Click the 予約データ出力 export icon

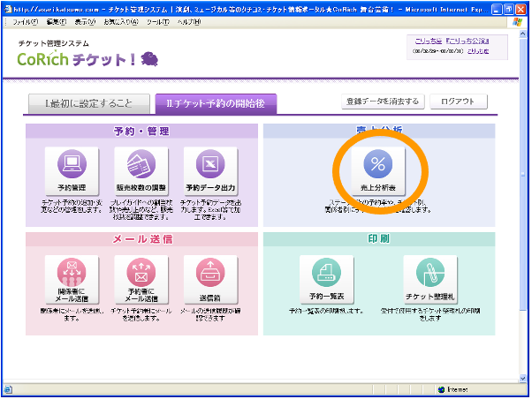tap(210, 169)
